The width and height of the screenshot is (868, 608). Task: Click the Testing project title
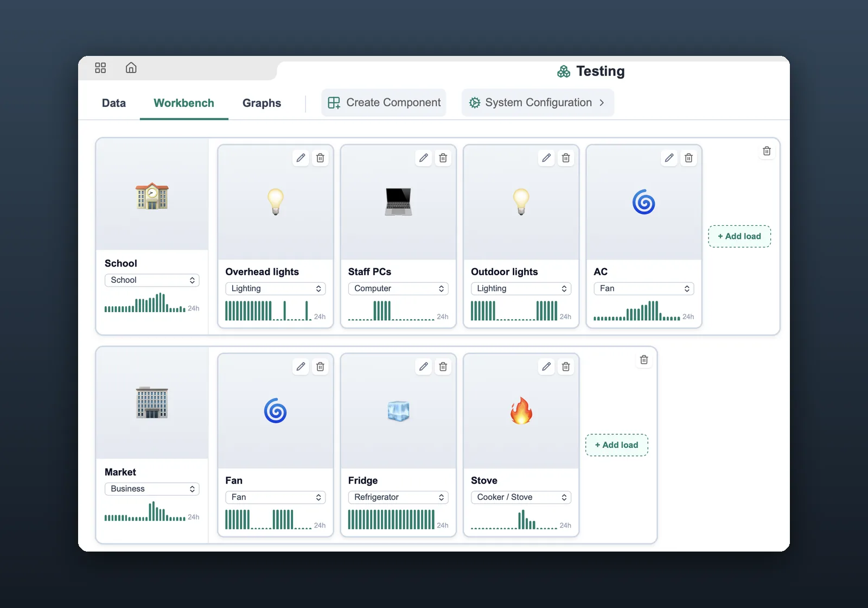point(600,71)
